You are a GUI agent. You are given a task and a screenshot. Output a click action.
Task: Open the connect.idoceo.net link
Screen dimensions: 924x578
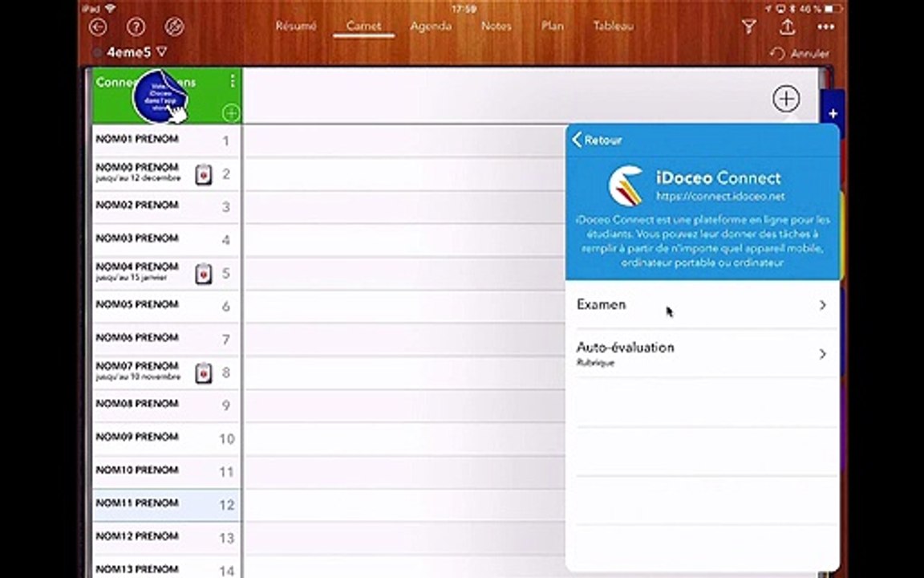(720, 197)
